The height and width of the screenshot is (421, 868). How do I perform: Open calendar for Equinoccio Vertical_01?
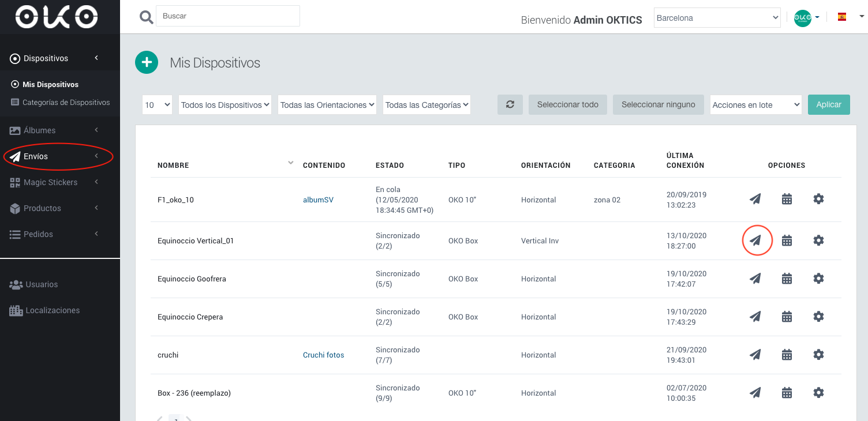pyautogui.click(x=787, y=240)
